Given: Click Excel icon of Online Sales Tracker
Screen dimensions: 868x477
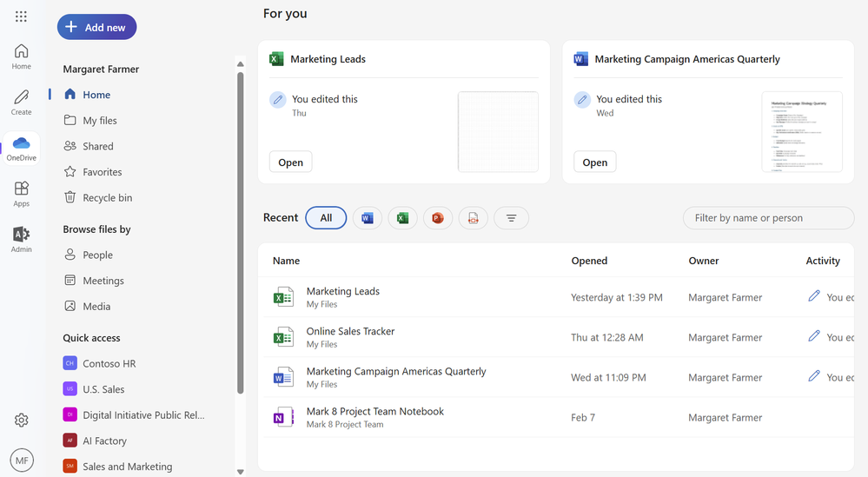Looking at the screenshot, I should [x=283, y=337].
